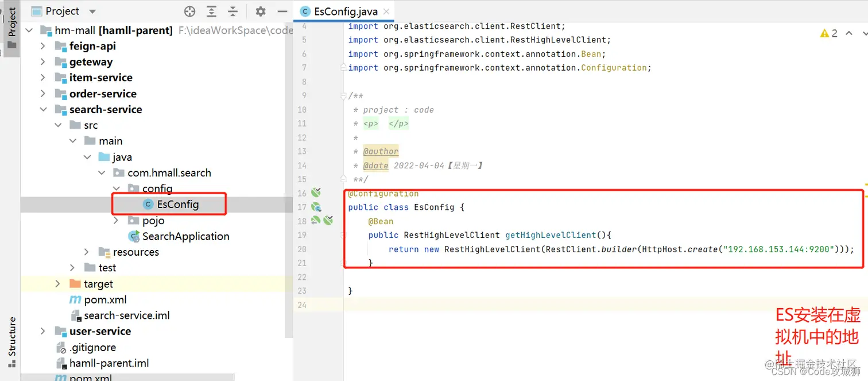This screenshot has width=868, height=381.
Task: Click the gutter bean icon on line 17
Action: tap(316, 207)
